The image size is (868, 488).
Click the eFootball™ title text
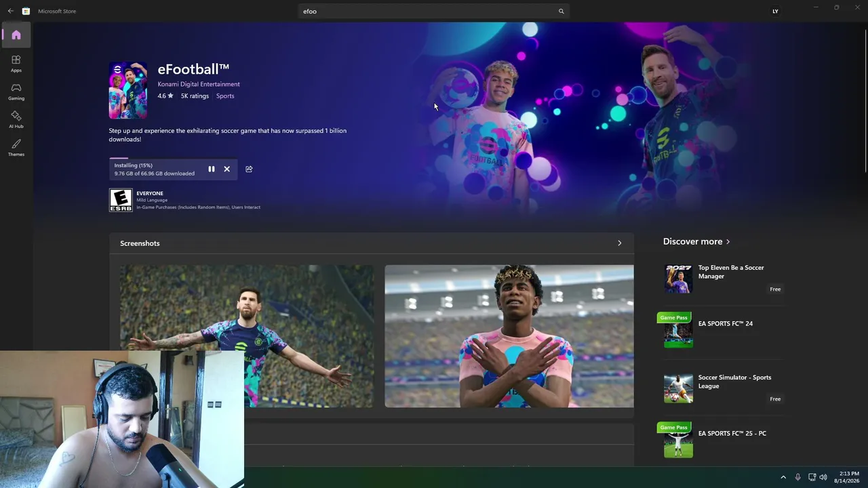(193, 69)
